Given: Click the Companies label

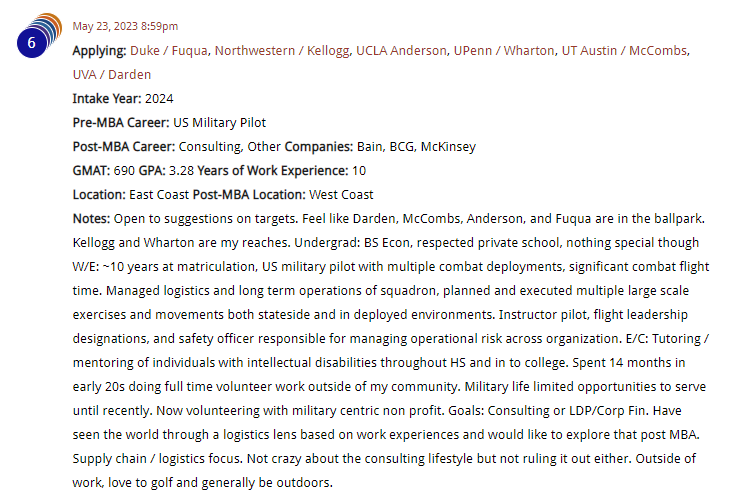Looking at the screenshot, I should pyautogui.click(x=319, y=147).
